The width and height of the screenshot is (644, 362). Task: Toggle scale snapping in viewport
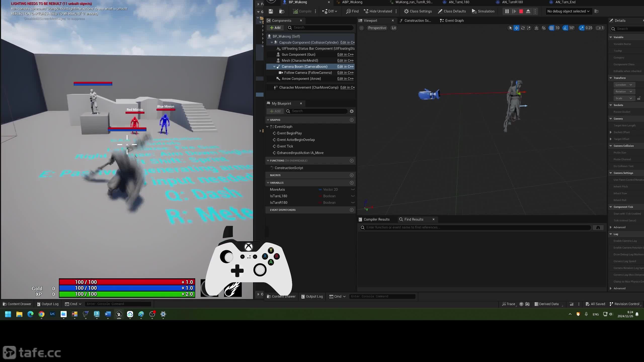click(582, 28)
